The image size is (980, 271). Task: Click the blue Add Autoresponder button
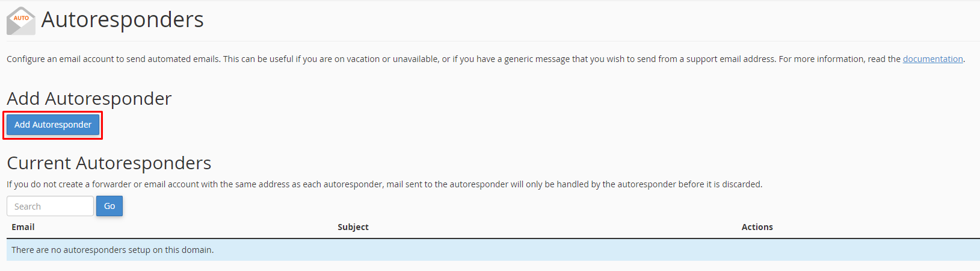(x=53, y=125)
